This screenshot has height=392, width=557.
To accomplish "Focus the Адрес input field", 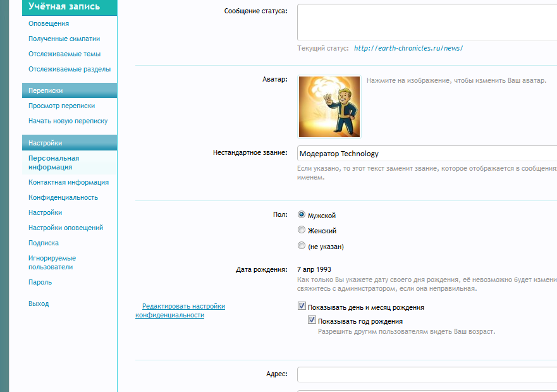I will [427, 374].
